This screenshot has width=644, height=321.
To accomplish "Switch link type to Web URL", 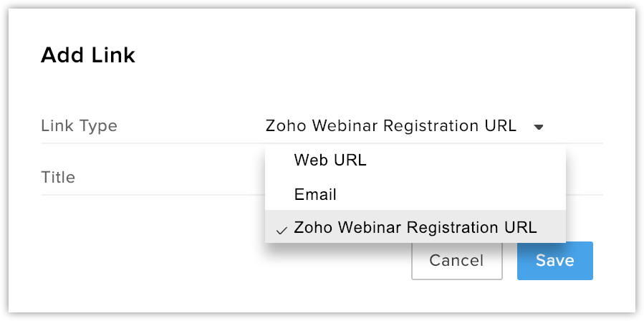I will (330, 160).
